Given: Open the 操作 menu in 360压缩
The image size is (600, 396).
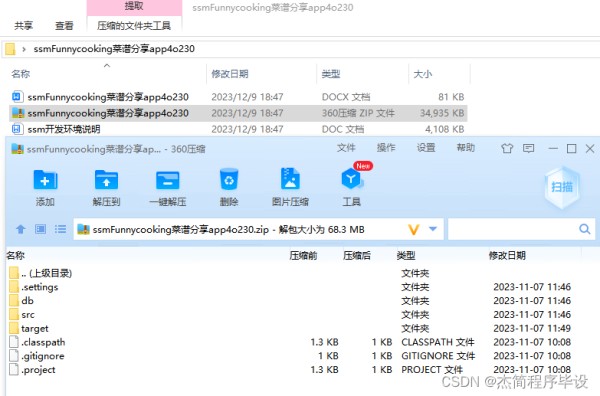Looking at the screenshot, I should click(x=386, y=148).
